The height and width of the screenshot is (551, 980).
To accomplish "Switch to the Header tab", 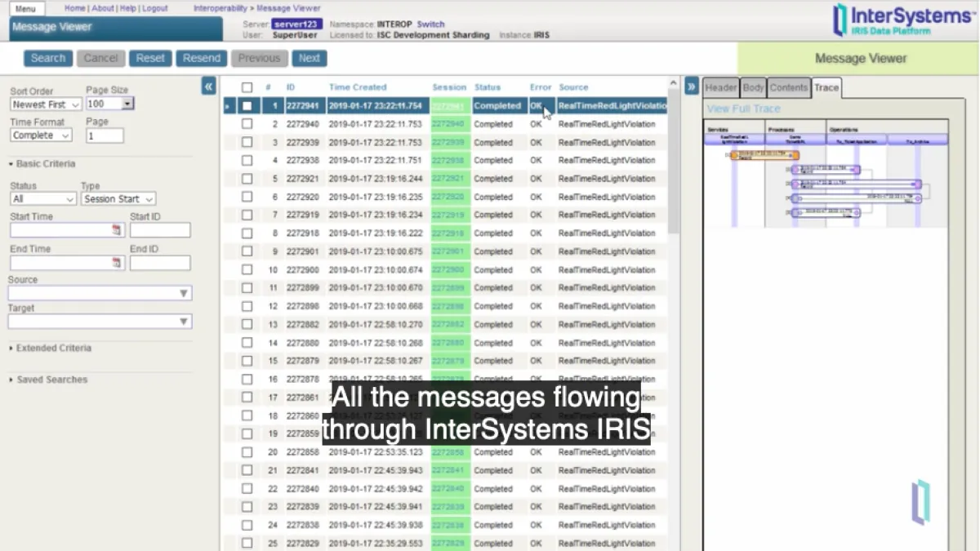I will click(721, 88).
